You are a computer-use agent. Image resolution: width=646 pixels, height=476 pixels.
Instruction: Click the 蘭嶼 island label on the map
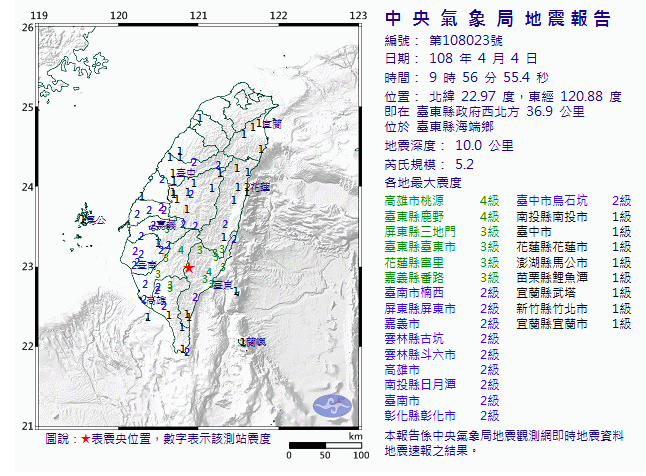tap(255, 342)
